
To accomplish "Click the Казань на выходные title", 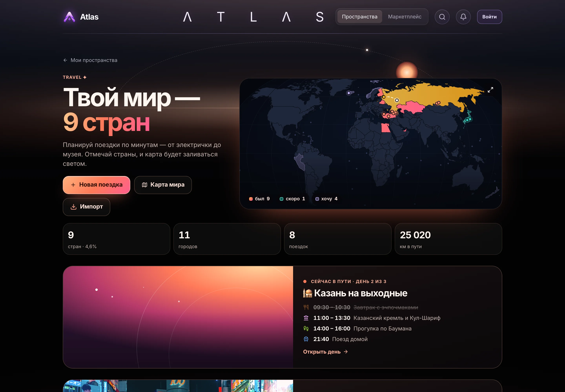I will point(360,293).
